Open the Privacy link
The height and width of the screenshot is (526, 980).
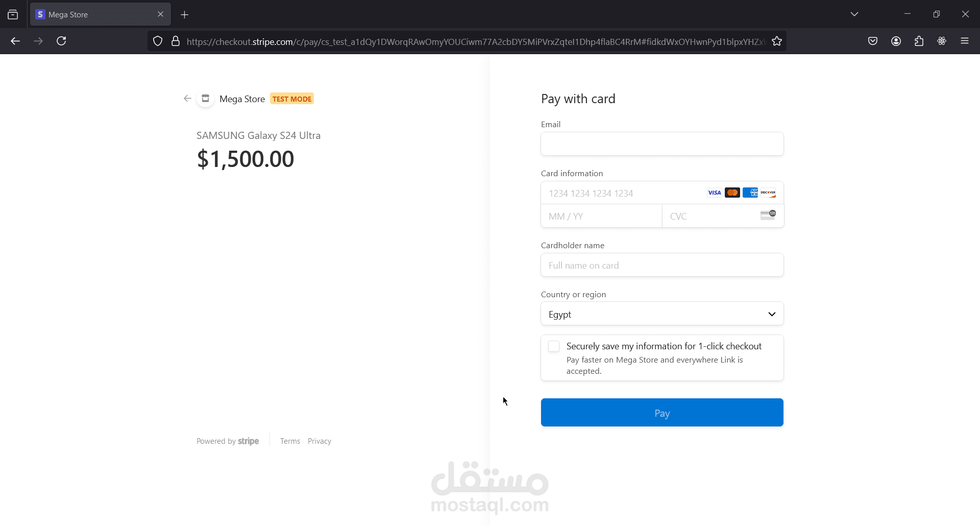[320, 441]
